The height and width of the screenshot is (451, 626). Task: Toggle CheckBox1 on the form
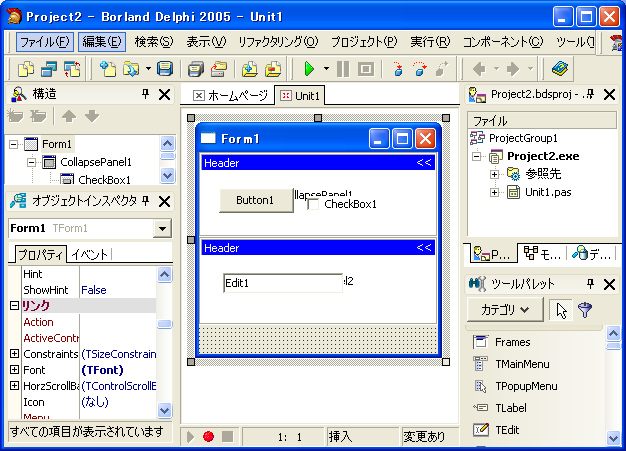click(x=313, y=204)
